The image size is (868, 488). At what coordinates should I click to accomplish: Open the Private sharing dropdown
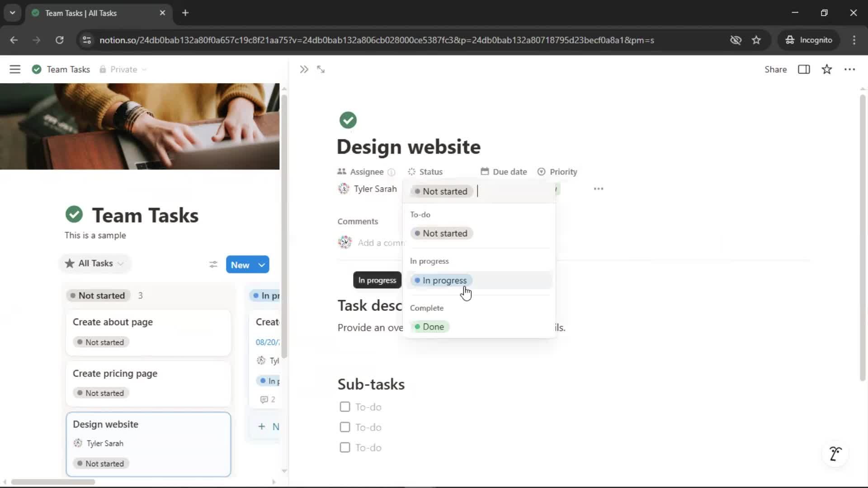123,69
